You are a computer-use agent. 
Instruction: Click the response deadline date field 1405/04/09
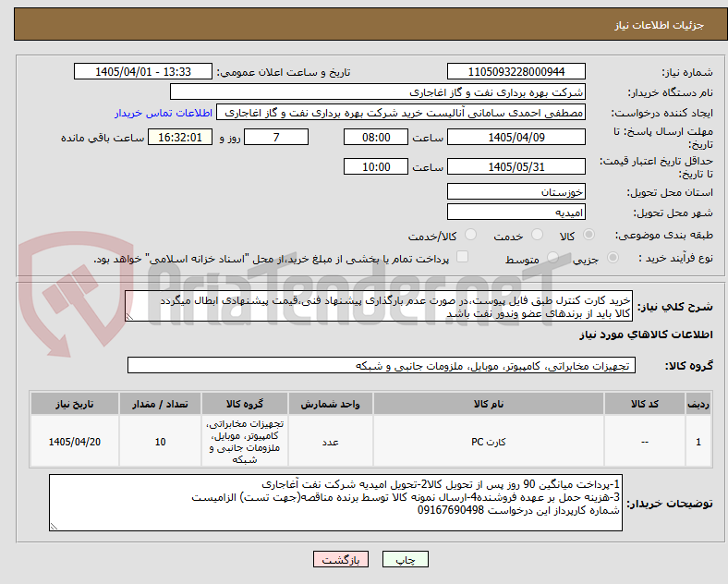[x=516, y=138]
